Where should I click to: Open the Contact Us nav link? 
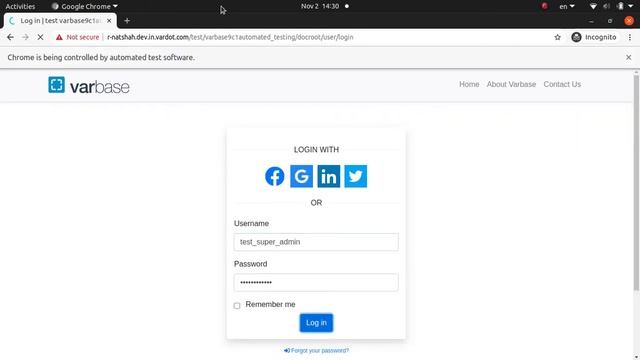(562, 84)
